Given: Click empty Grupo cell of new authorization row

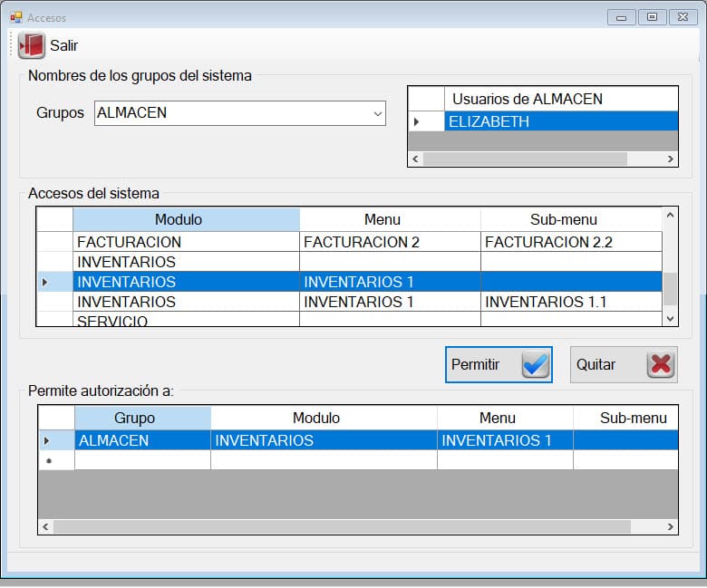Looking at the screenshot, I should pos(142,460).
